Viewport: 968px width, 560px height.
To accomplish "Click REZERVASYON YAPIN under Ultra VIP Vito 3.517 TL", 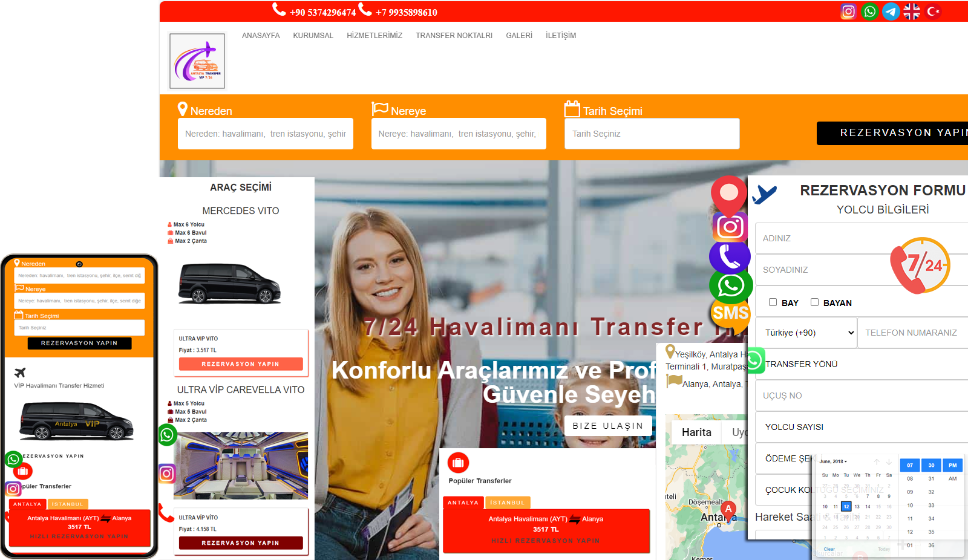I will 241,364.
